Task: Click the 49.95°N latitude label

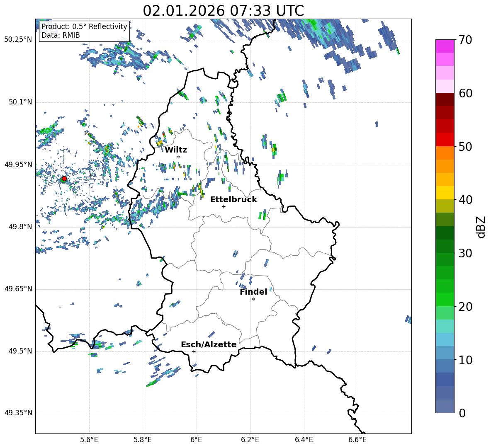Action: (x=18, y=165)
